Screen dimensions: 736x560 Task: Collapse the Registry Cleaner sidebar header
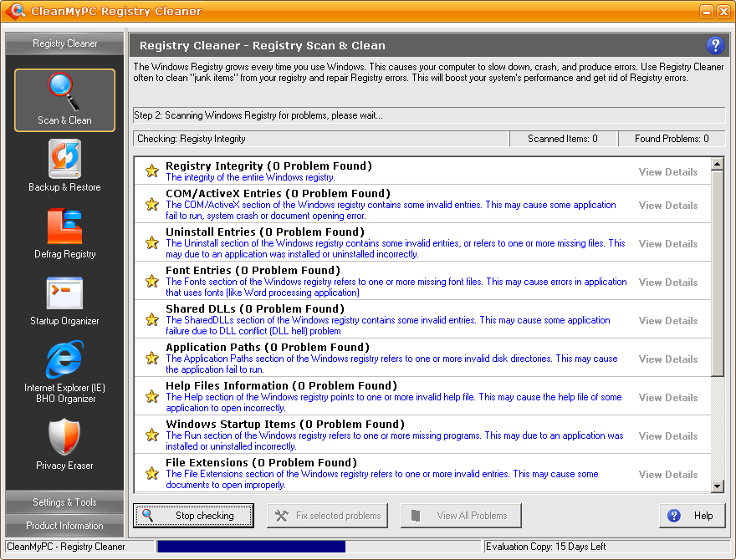coord(64,43)
